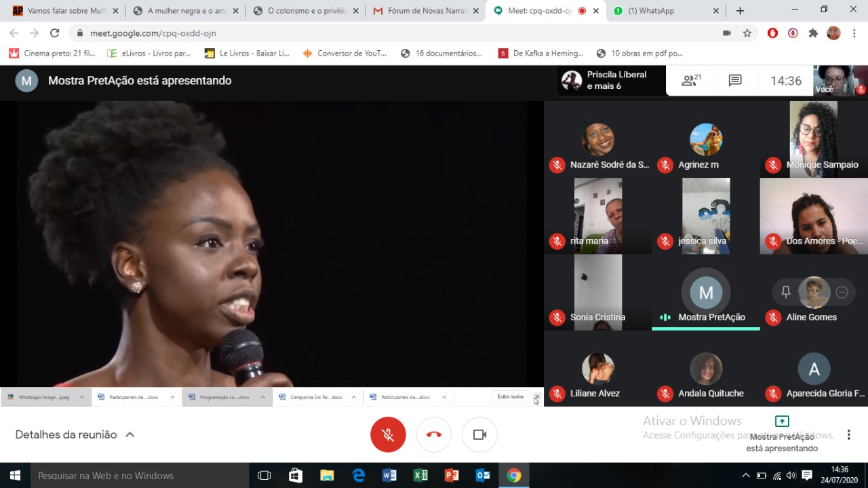
Task: Show the participants list icon
Action: click(x=691, y=81)
